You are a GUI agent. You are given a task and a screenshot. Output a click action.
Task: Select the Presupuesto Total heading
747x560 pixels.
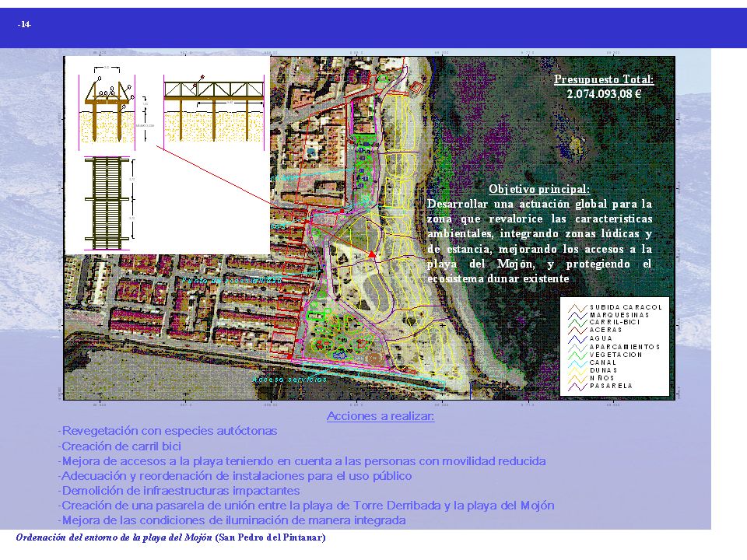click(x=603, y=81)
